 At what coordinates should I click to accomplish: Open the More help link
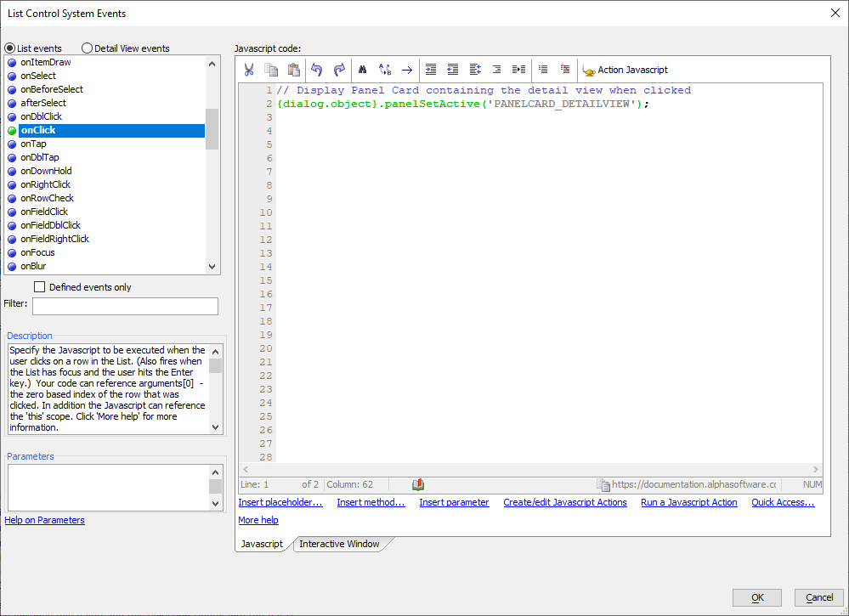258,520
